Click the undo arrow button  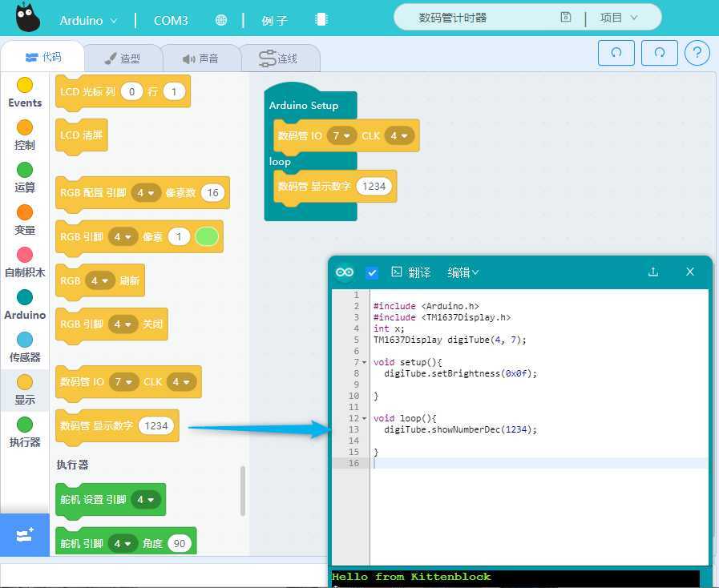click(x=616, y=53)
